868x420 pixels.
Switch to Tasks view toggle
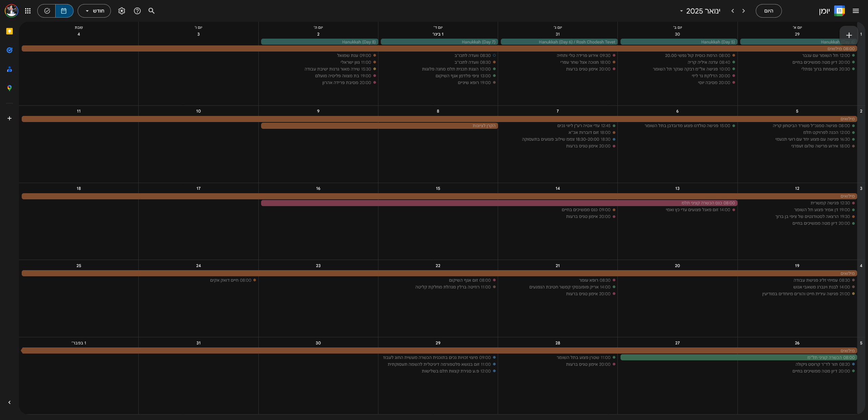point(47,11)
